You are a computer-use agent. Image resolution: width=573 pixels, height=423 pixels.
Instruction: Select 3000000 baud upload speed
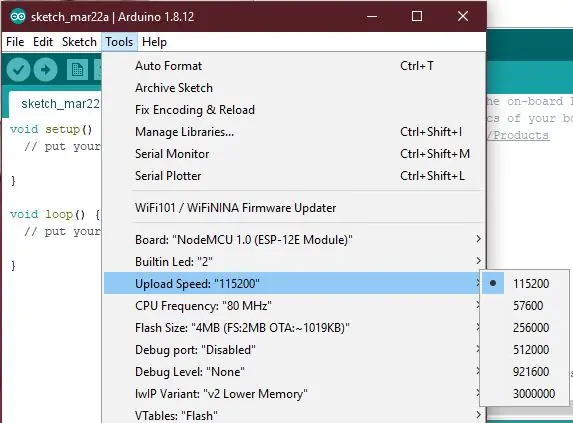(x=524, y=393)
